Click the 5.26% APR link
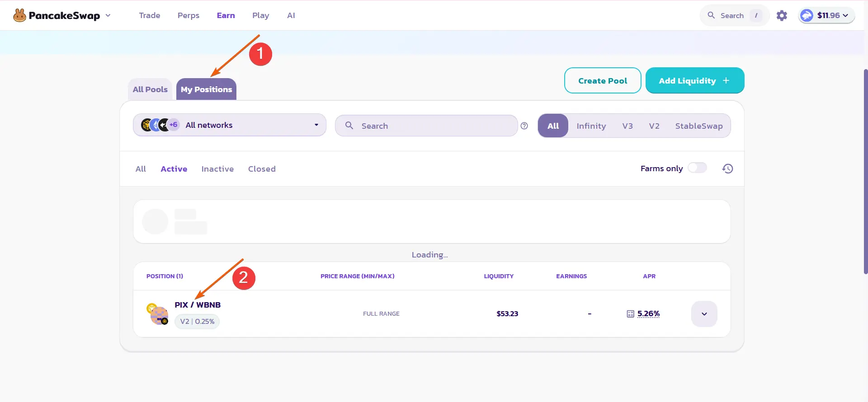 [649, 313]
